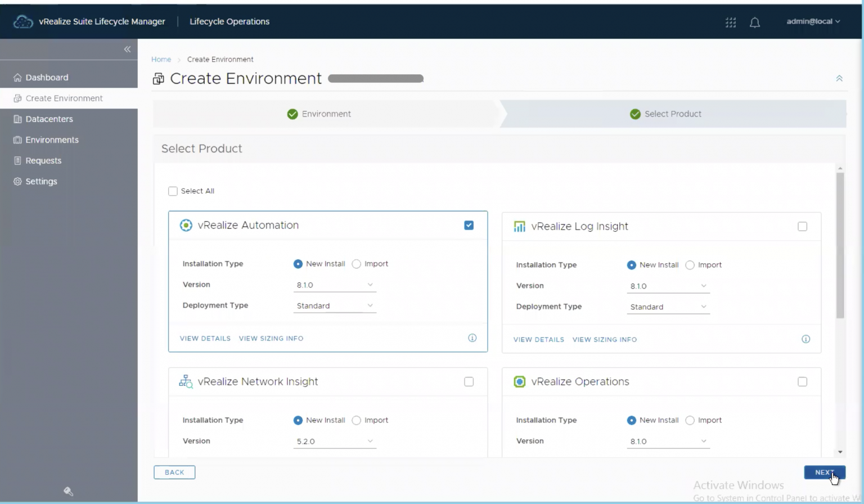This screenshot has width=864, height=504.
Task: Open vRealize Automation Deployment Type dropdown
Action: [x=335, y=306]
